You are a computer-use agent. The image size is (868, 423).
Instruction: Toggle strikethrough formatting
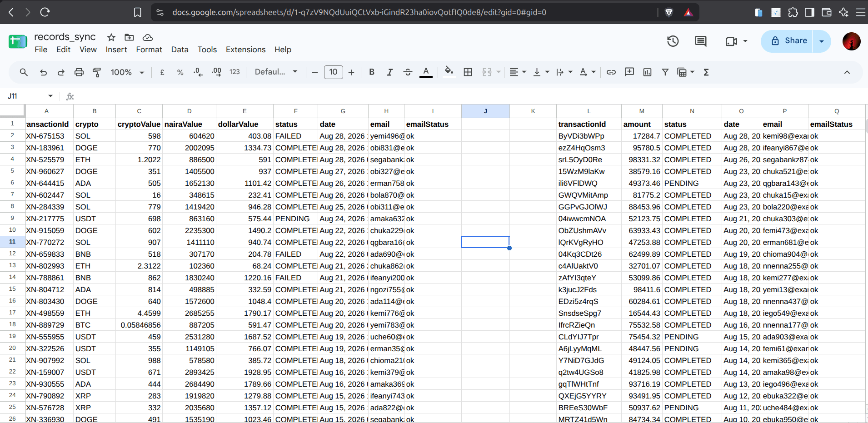click(x=408, y=72)
